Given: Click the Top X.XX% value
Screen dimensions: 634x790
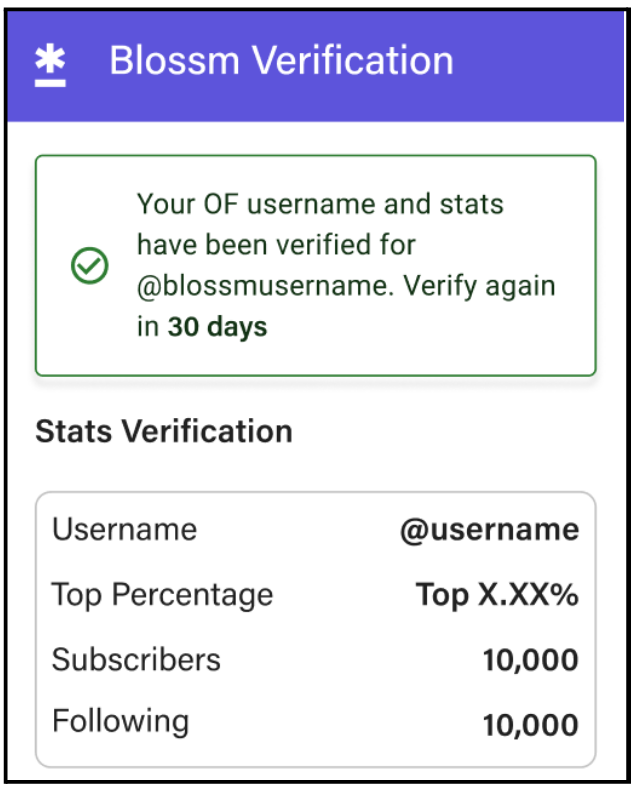Looking at the screenshot, I should [497, 595].
